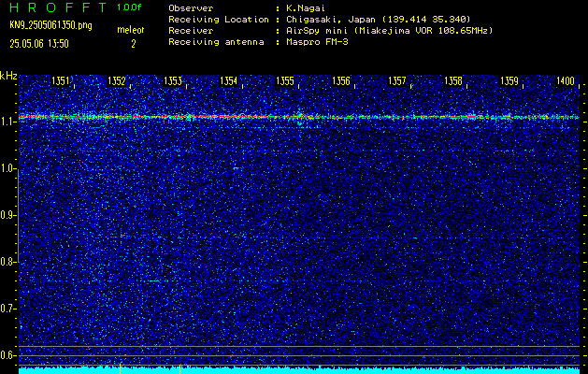Click the meteor count value 2
Image resolution: width=588 pixels, height=374 pixels.
(133, 44)
